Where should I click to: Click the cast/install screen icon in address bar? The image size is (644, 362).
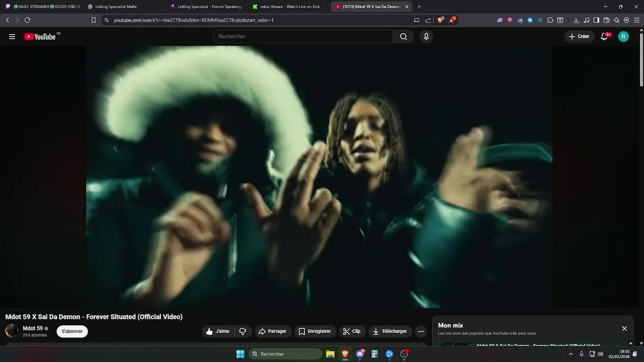417,20
